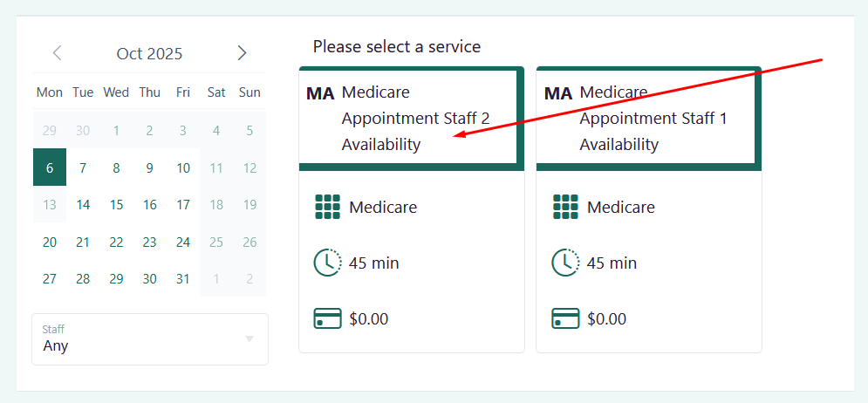
Task: Select Medicare Appointment Staff 1 Availability service
Action: [x=648, y=119]
